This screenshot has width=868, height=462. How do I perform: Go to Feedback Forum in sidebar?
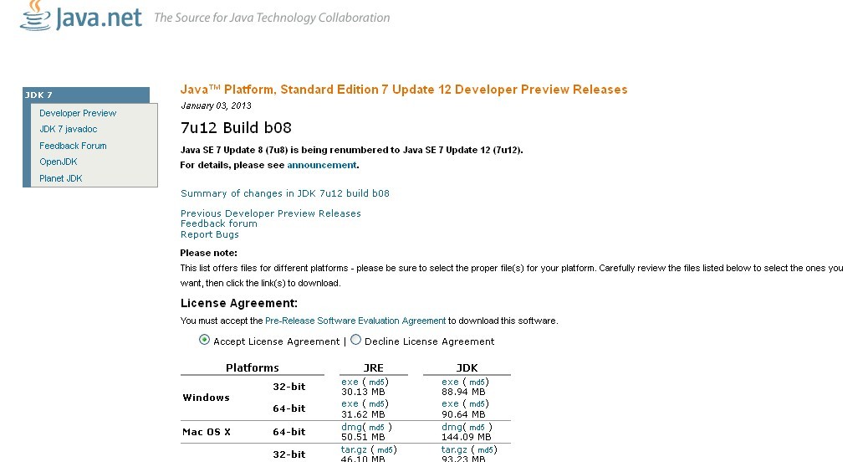tap(73, 146)
